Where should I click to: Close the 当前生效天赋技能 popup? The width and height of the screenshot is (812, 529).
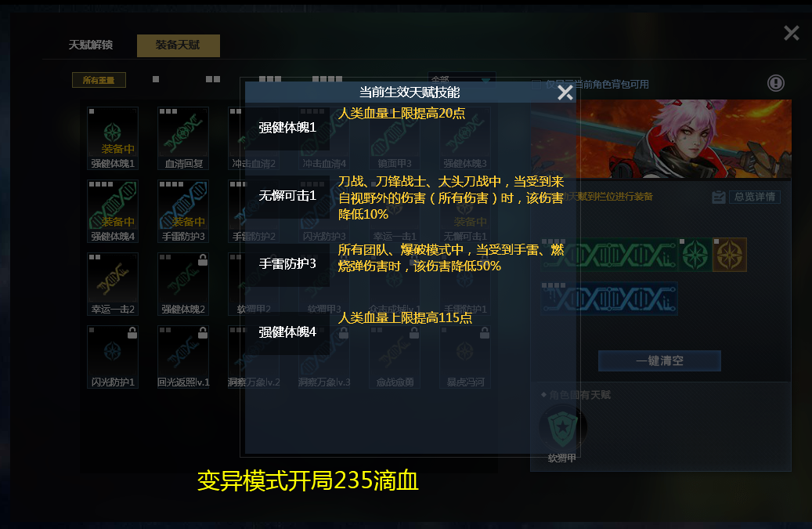click(x=565, y=92)
